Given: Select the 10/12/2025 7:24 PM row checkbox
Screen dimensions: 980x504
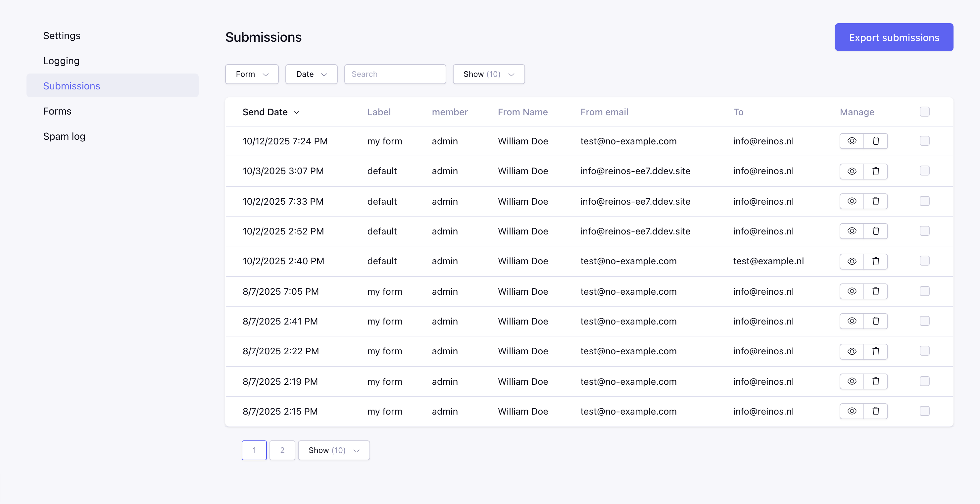Looking at the screenshot, I should point(924,141).
